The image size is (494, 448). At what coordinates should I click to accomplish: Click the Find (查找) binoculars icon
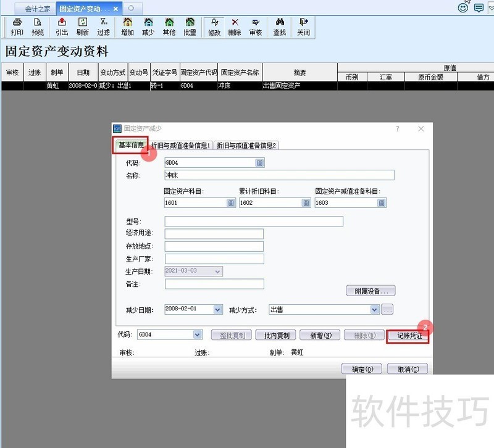pos(280,27)
